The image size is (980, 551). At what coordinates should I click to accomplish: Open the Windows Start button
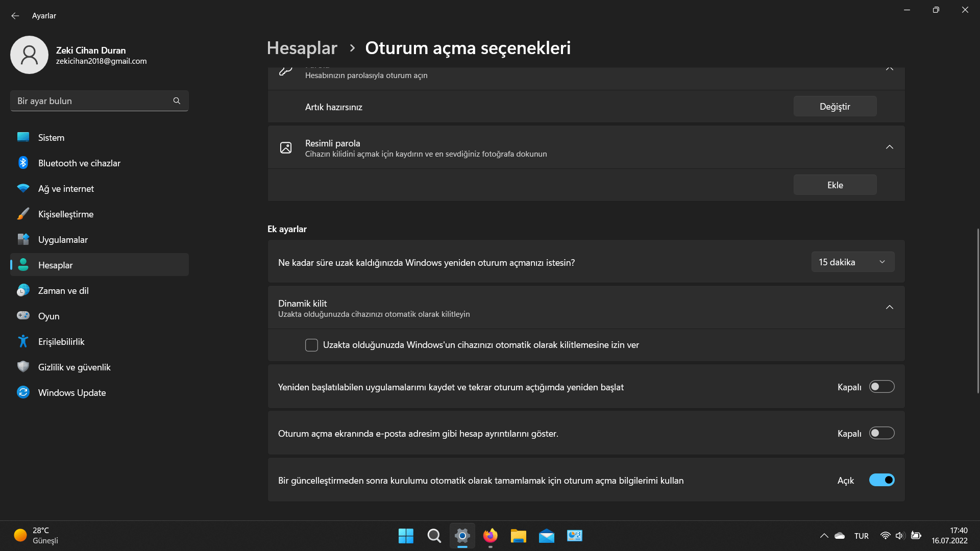pos(406,536)
